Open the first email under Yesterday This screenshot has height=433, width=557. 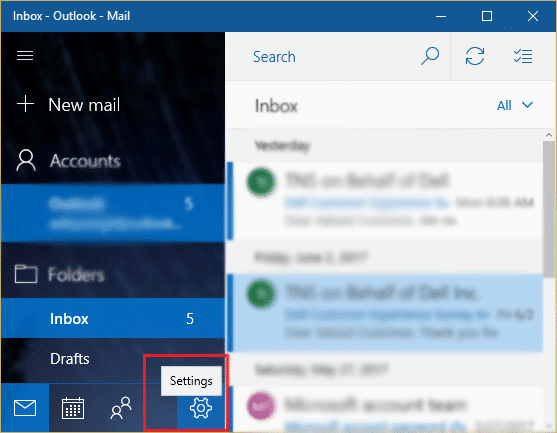(385, 201)
